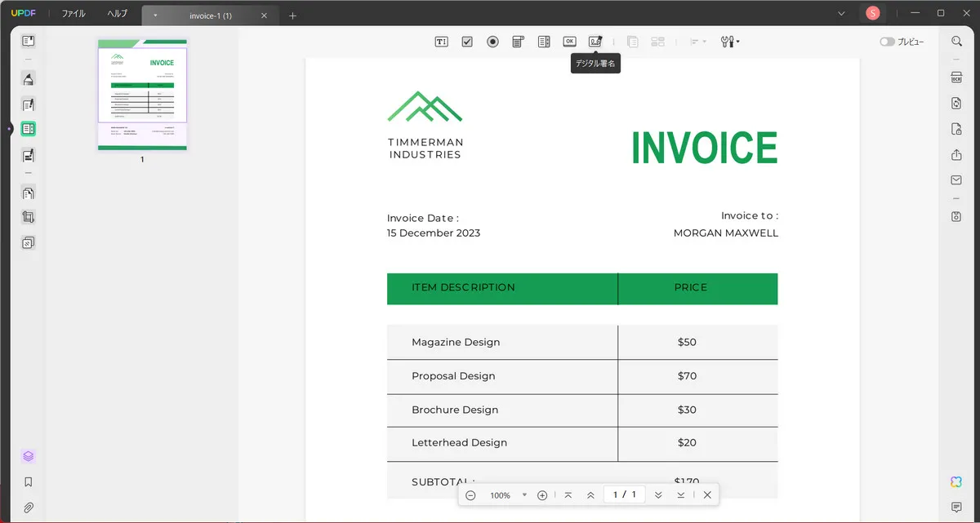Open the Fill and Sign mode icon
This screenshot has width=980, height=523.
29,155
